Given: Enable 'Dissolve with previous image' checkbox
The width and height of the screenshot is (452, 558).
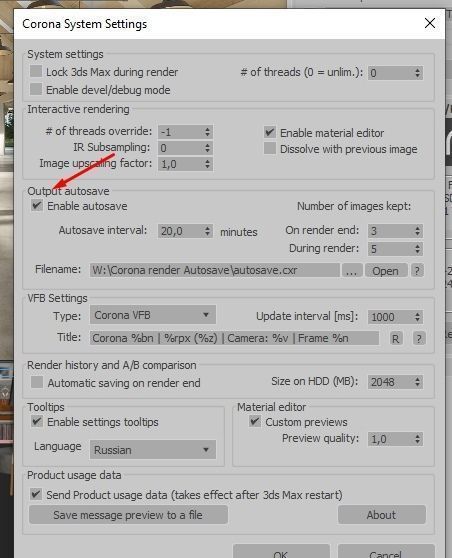Looking at the screenshot, I should (x=270, y=148).
